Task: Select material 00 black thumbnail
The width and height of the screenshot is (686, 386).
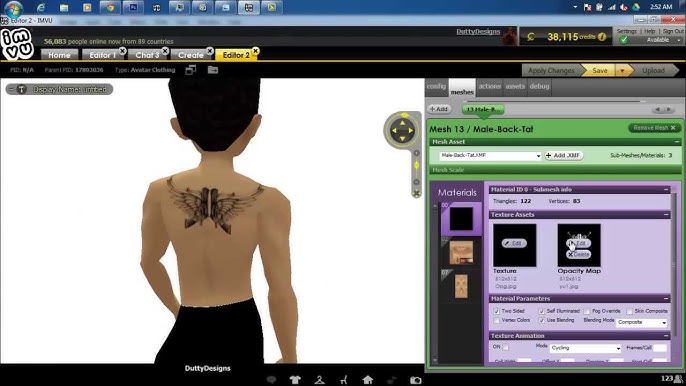Action: (x=461, y=218)
